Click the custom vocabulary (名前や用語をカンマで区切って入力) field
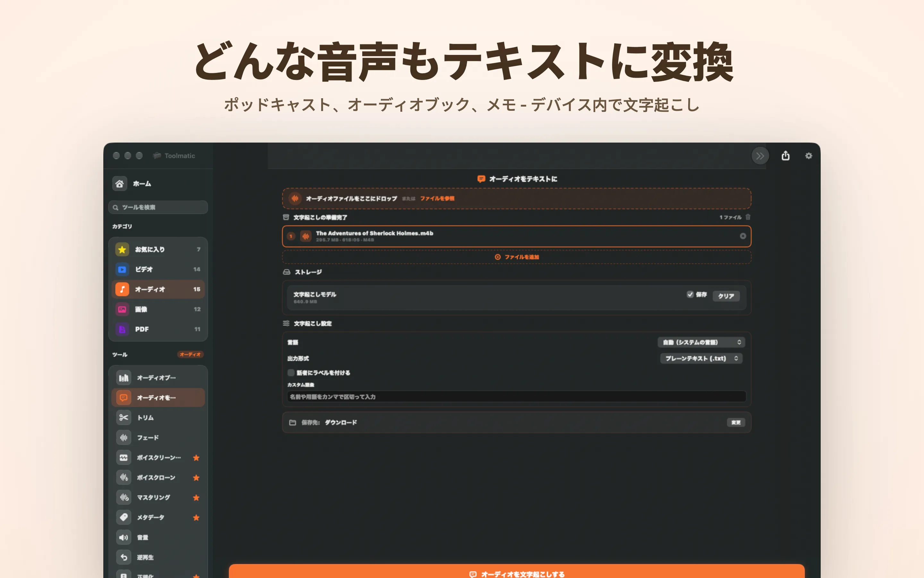Image resolution: width=924 pixels, height=578 pixels. click(x=517, y=397)
